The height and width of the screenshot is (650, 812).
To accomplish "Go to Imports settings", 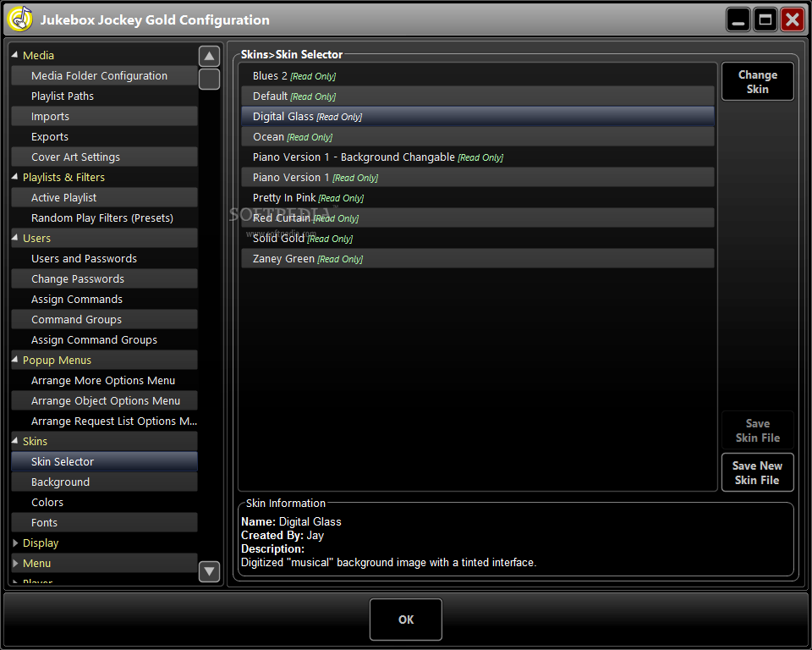I will point(104,116).
